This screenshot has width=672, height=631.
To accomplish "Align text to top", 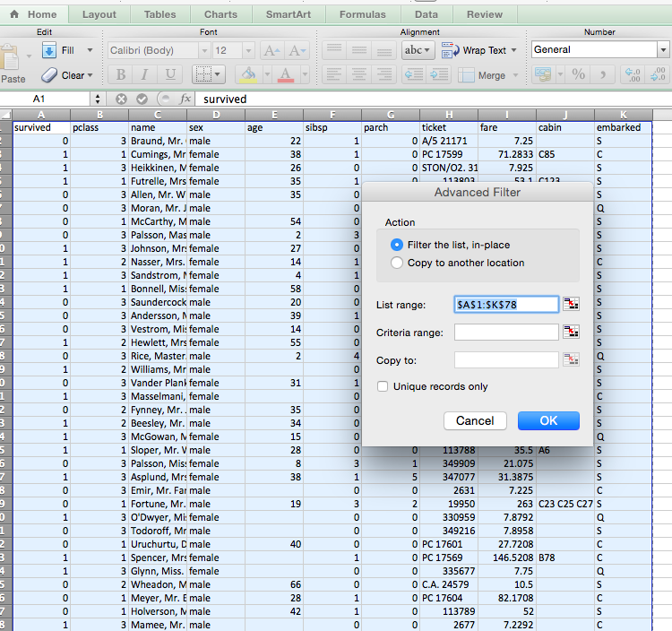I will coord(334,50).
